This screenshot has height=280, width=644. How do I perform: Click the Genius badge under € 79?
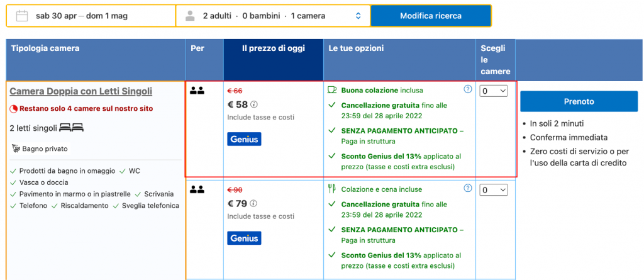(x=244, y=238)
